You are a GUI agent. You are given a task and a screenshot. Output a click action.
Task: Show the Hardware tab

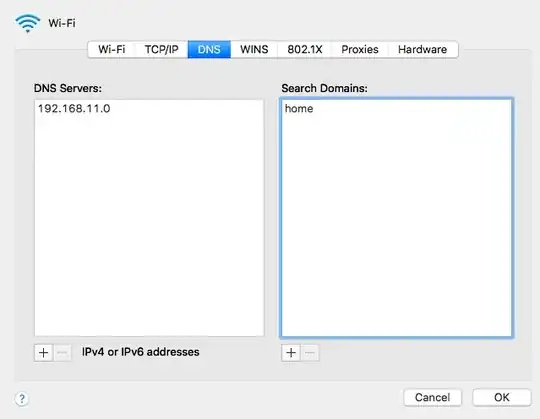pos(423,49)
